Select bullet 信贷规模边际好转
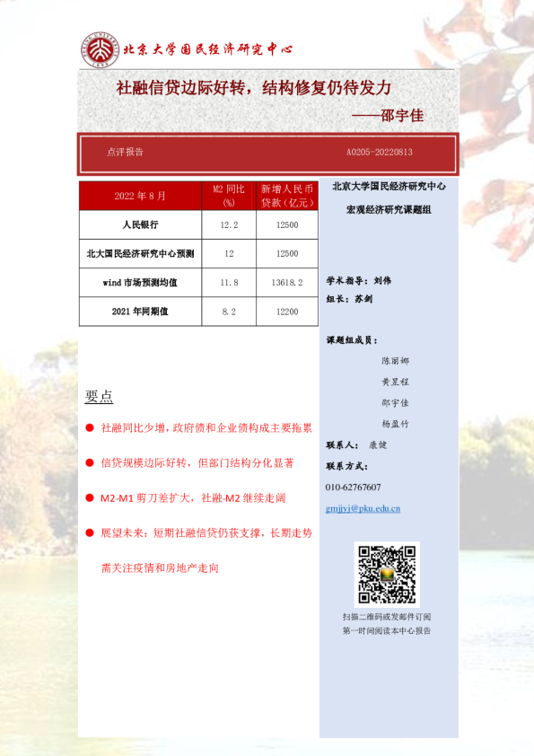 click(197, 463)
